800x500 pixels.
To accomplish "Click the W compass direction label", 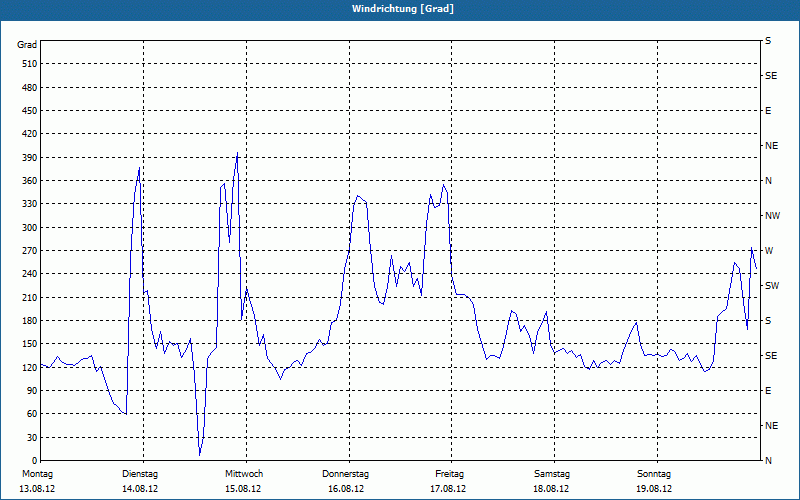I will [769, 251].
